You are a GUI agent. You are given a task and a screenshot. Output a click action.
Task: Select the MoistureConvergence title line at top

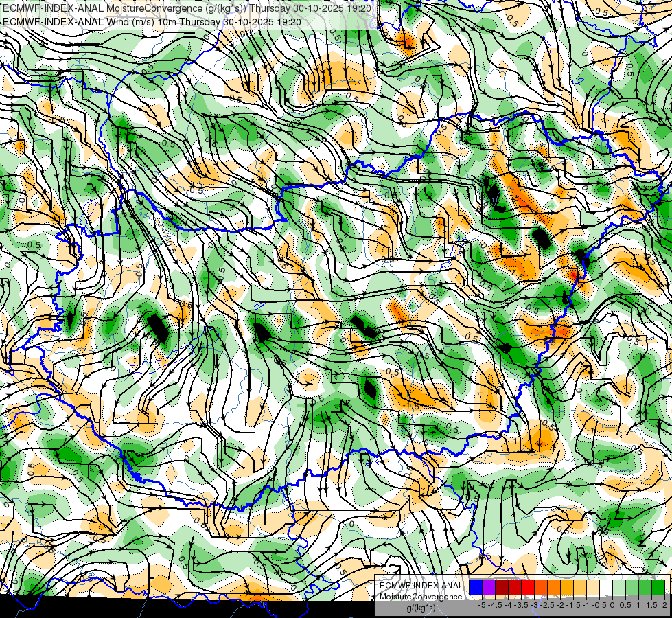click(x=187, y=8)
